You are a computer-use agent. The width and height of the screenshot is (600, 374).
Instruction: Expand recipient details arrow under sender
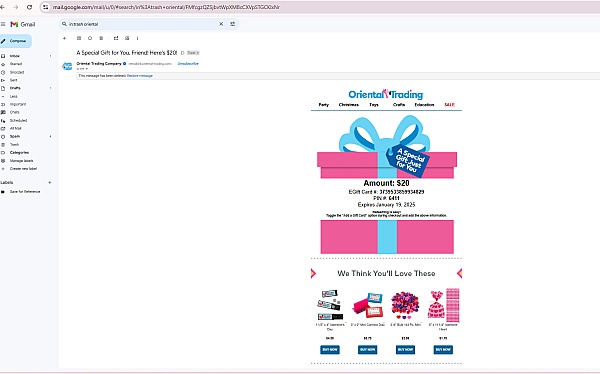coord(87,69)
